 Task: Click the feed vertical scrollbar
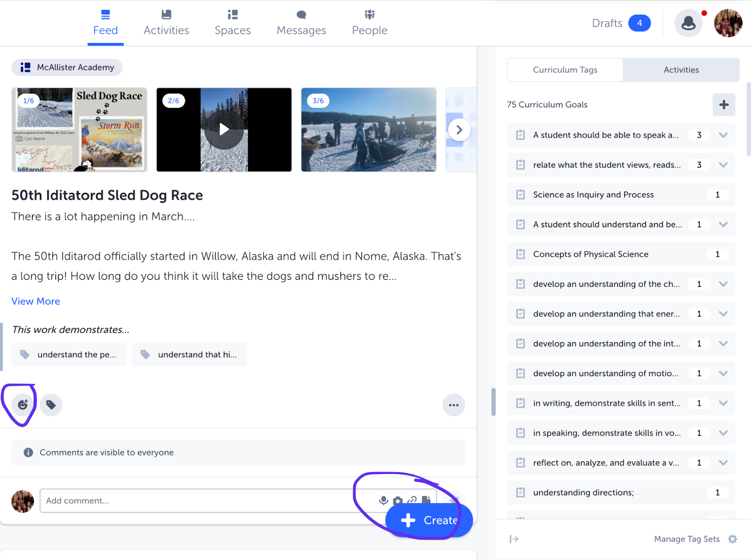pyautogui.click(x=493, y=401)
